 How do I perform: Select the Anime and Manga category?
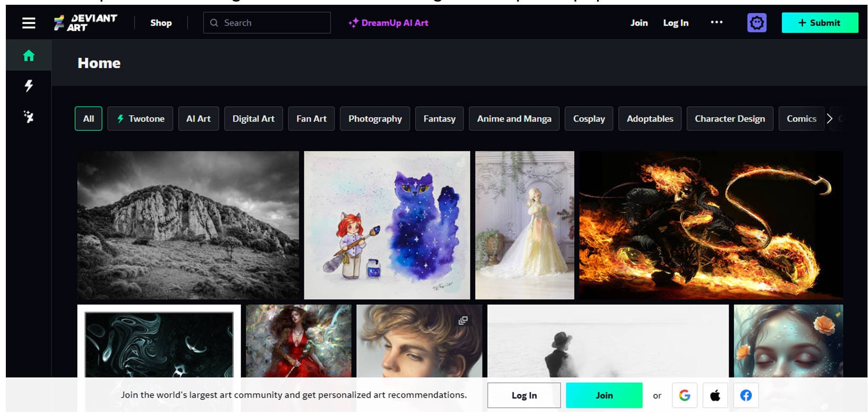tap(514, 118)
